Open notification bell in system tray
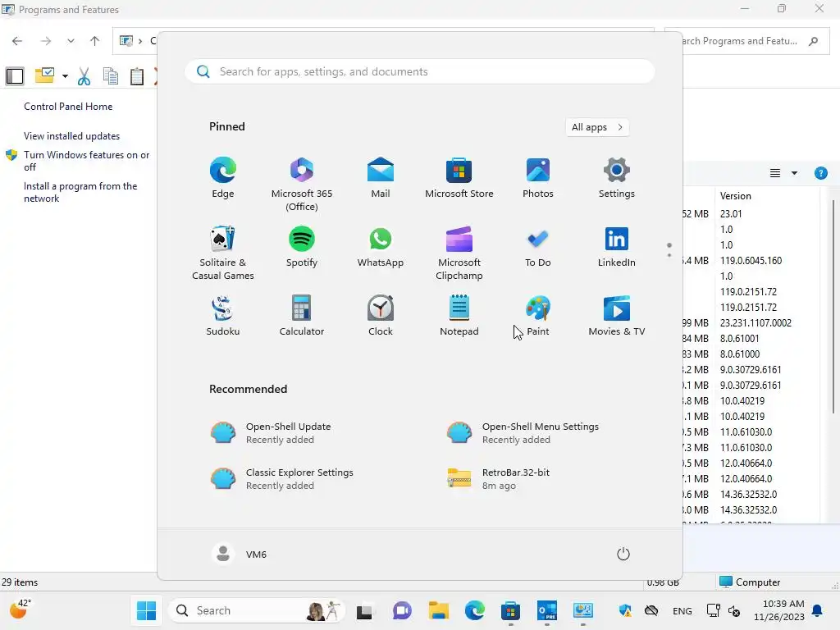The width and height of the screenshot is (840, 630). point(818,610)
